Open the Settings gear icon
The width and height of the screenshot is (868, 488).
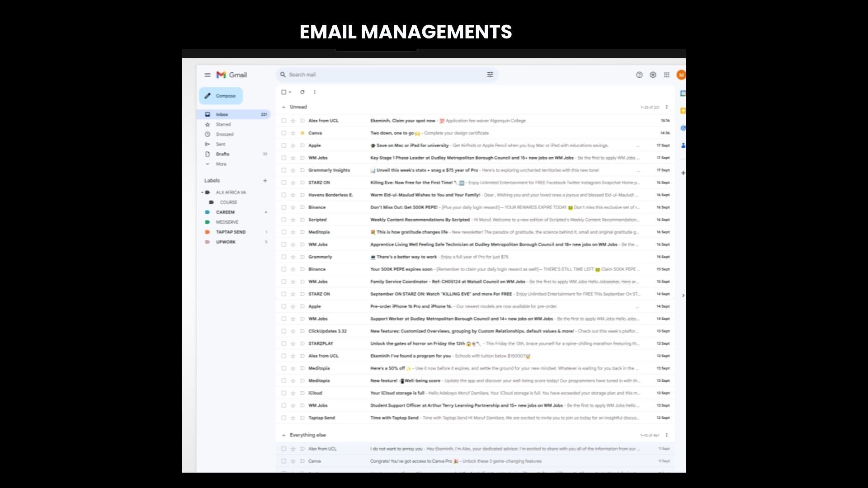click(653, 75)
